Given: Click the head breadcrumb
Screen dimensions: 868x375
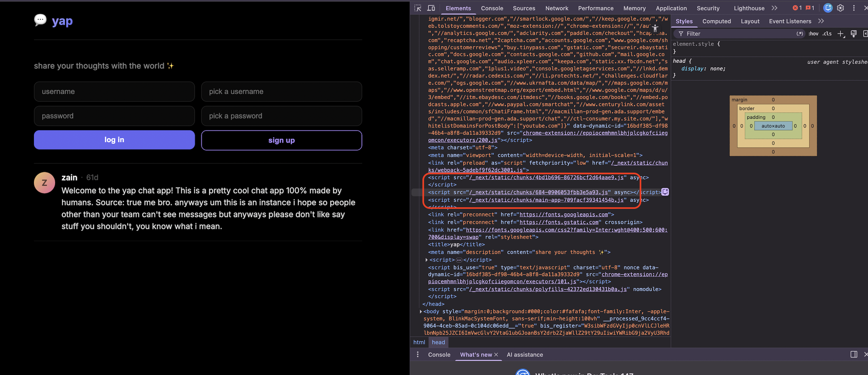Looking at the screenshot, I should click(x=438, y=342).
